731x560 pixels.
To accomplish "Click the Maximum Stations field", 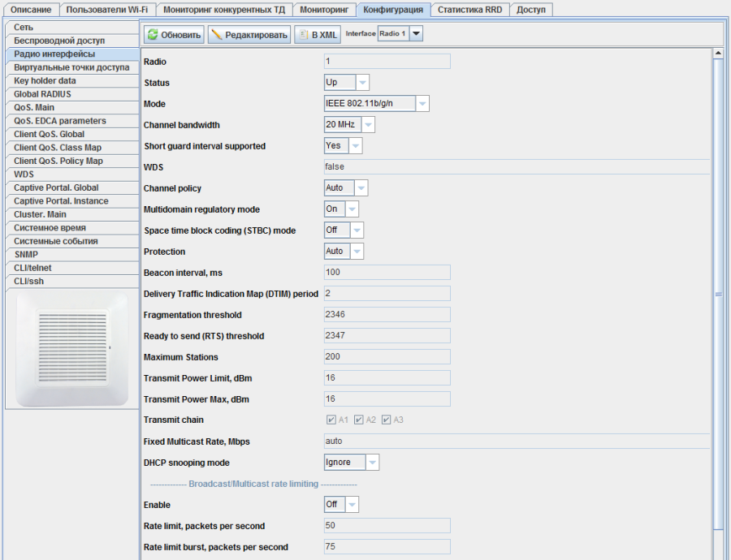I will pyautogui.click(x=387, y=356).
